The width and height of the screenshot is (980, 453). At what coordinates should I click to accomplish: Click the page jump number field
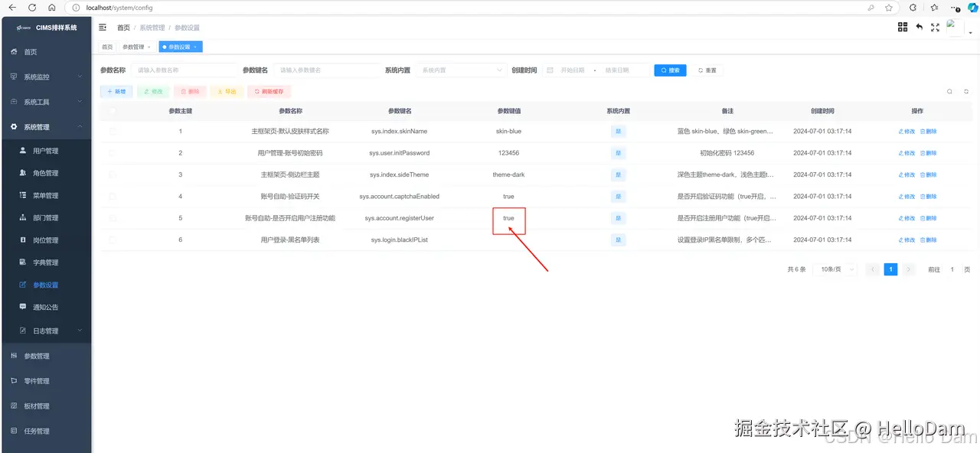click(952, 269)
